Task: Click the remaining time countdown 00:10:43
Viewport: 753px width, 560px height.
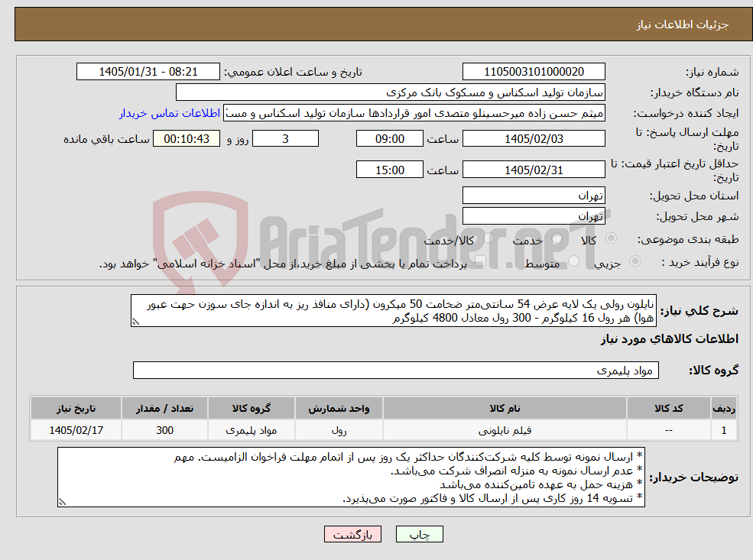Action: [x=187, y=139]
